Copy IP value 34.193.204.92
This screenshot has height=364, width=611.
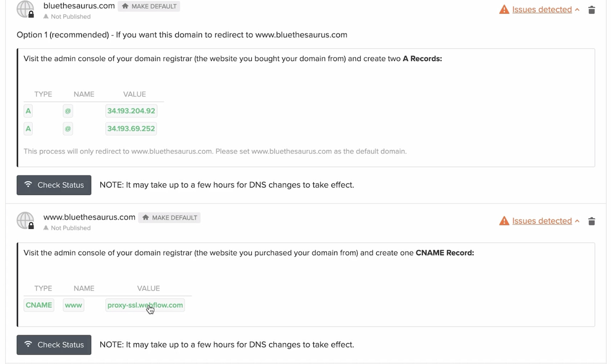click(131, 111)
